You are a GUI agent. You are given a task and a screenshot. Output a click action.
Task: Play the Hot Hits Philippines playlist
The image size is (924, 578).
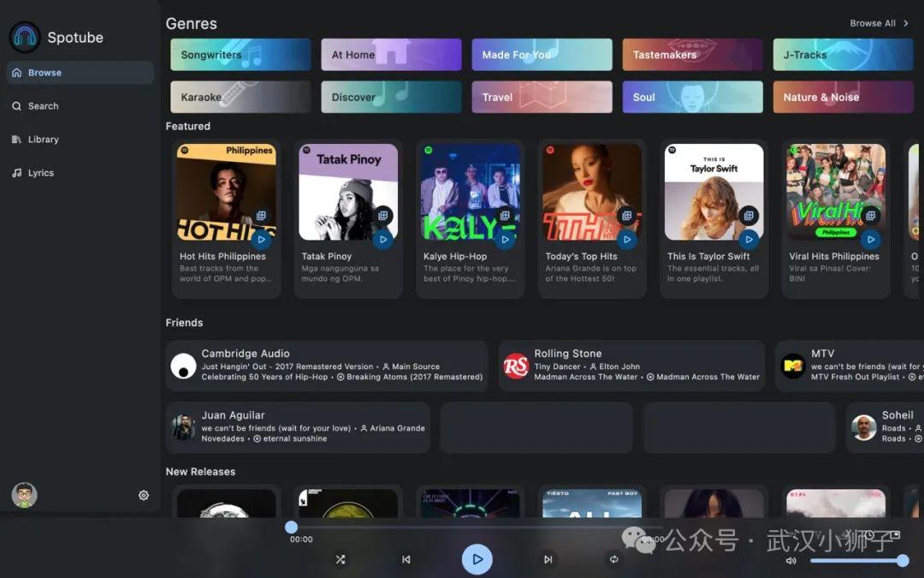pos(263,240)
